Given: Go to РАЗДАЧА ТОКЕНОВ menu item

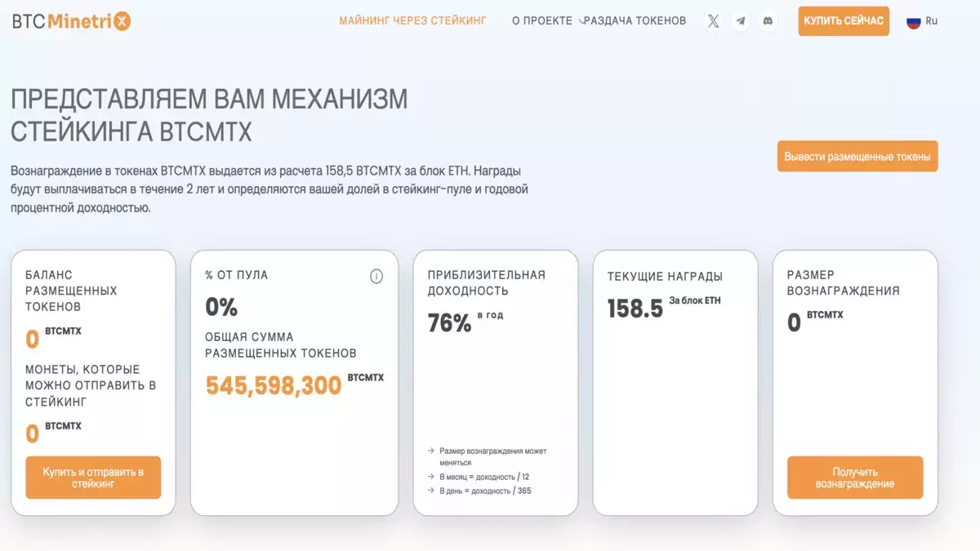Looking at the screenshot, I should [635, 21].
